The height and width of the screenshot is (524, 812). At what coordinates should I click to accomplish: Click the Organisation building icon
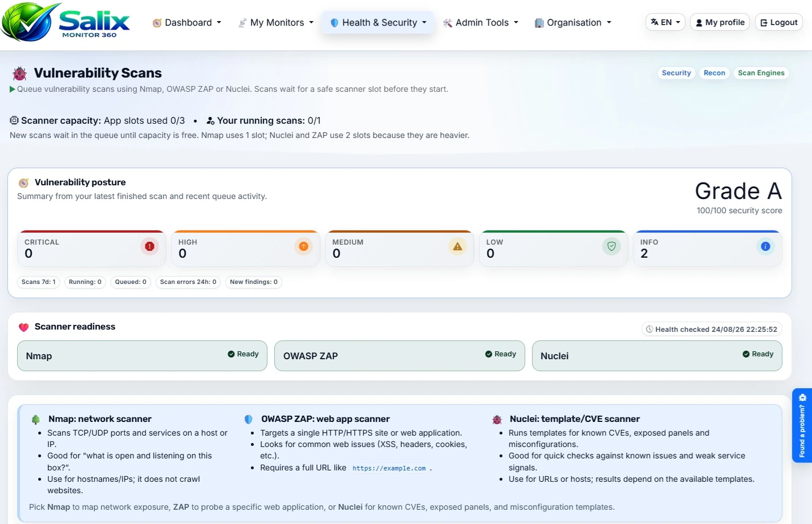click(x=539, y=23)
